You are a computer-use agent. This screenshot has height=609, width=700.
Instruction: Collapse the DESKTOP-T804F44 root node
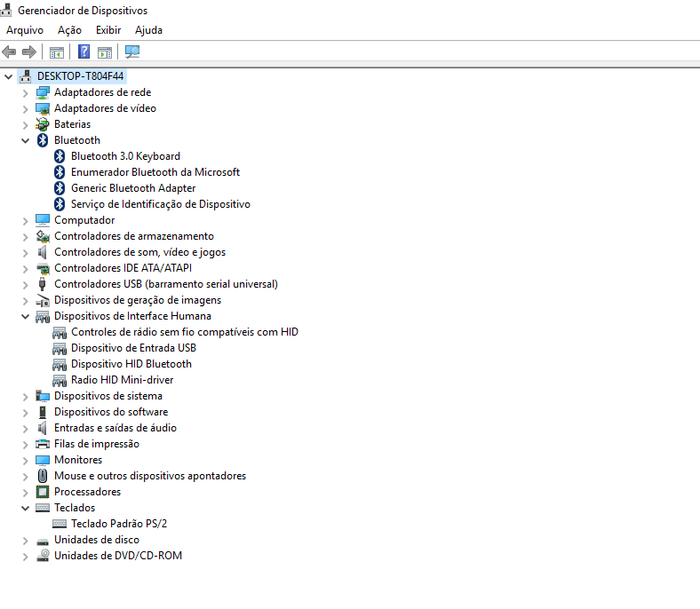(8, 76)
